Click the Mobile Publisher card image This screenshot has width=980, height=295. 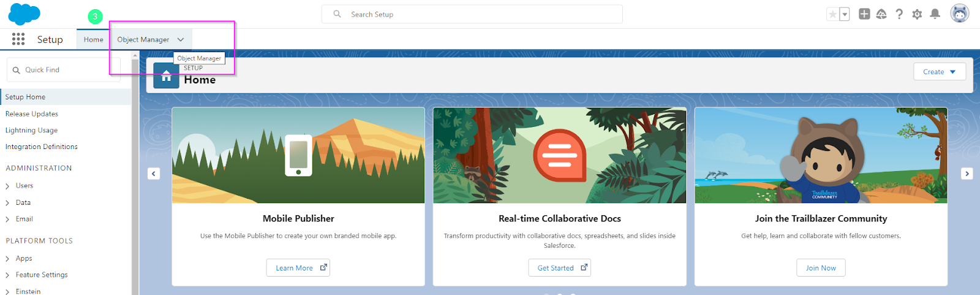pos(298,156)
